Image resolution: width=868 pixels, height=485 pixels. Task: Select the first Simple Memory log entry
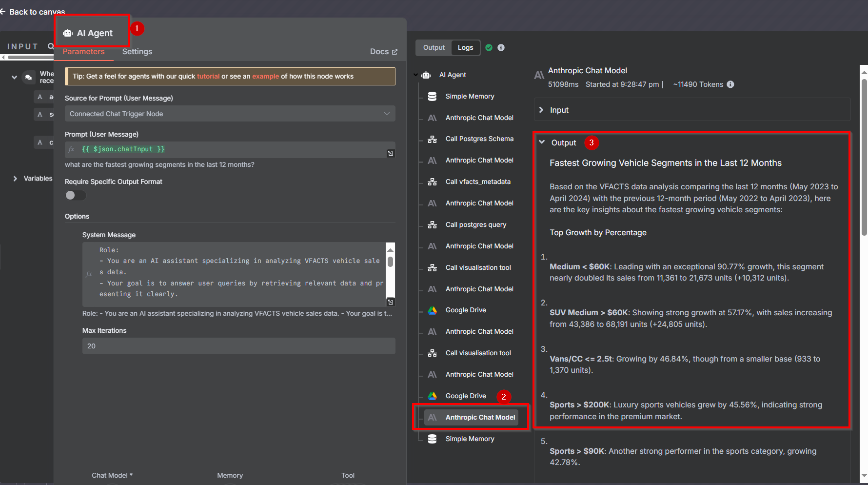(470, 97)
